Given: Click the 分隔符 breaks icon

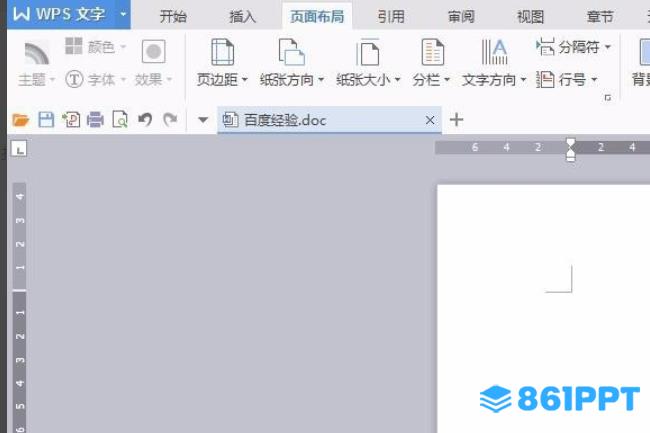Looking at the screenshot, I should [545, 47].
